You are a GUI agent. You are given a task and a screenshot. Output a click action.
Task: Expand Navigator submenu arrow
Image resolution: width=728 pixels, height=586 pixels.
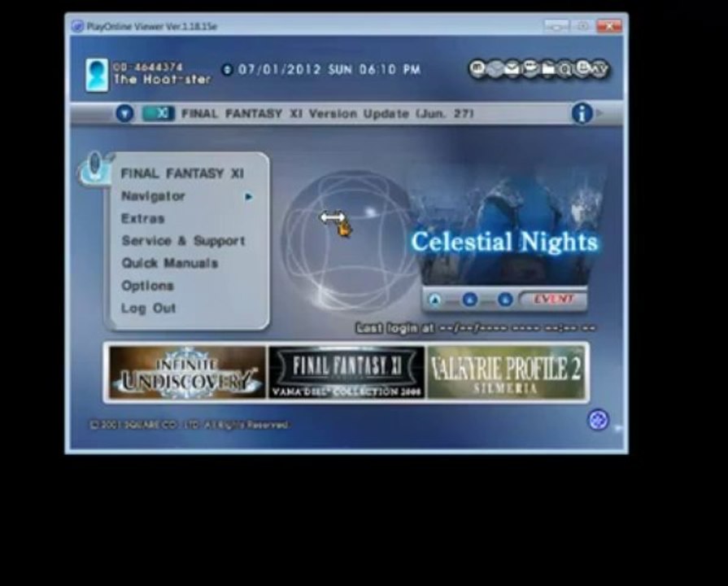248,197
